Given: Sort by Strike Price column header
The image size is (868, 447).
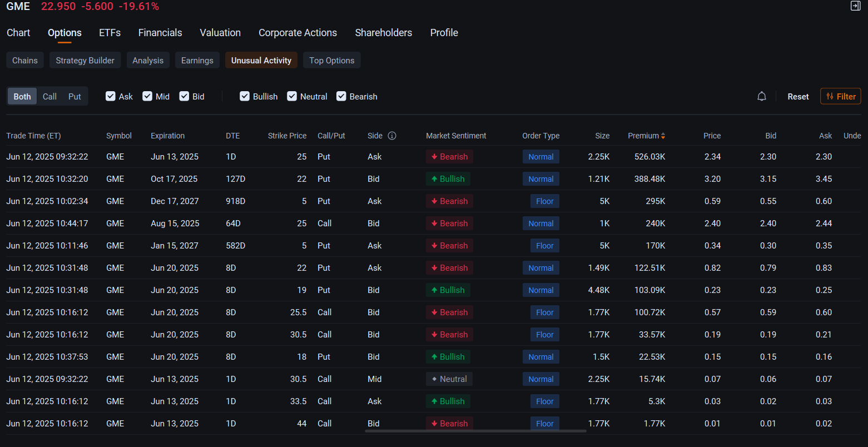Looking at the screenshot, I should coord(287,136).
